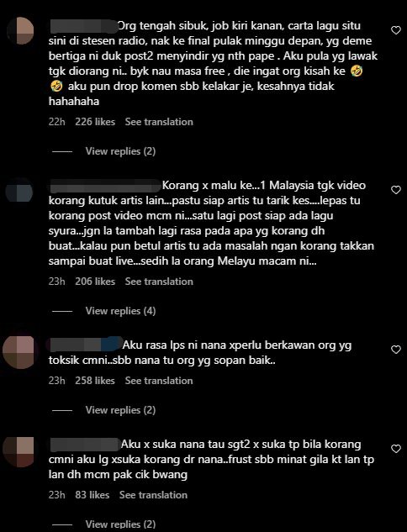This screenshot has width=407, height=532.
Task: Open the 258 likes count
Action: (x=95, y=381)
